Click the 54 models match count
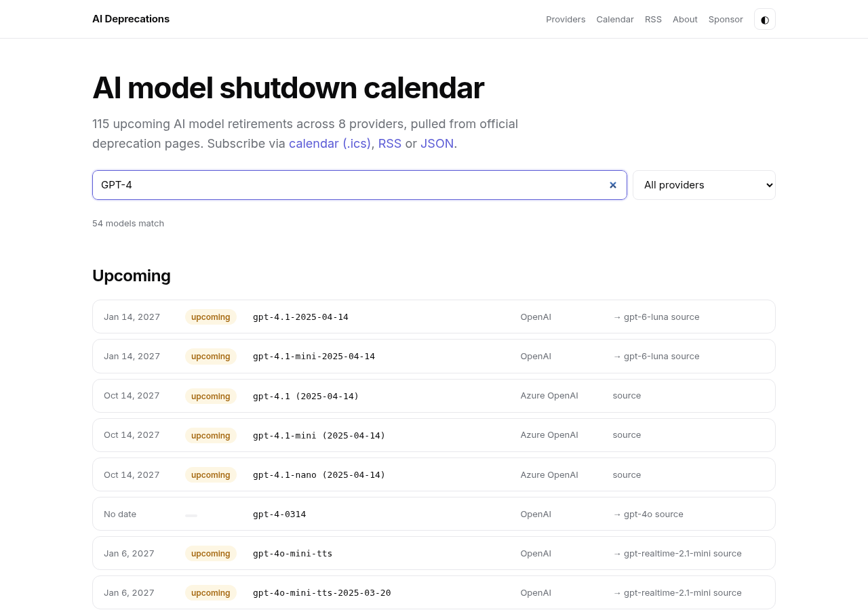Screen dimensions: 868x610 [128, 223]
